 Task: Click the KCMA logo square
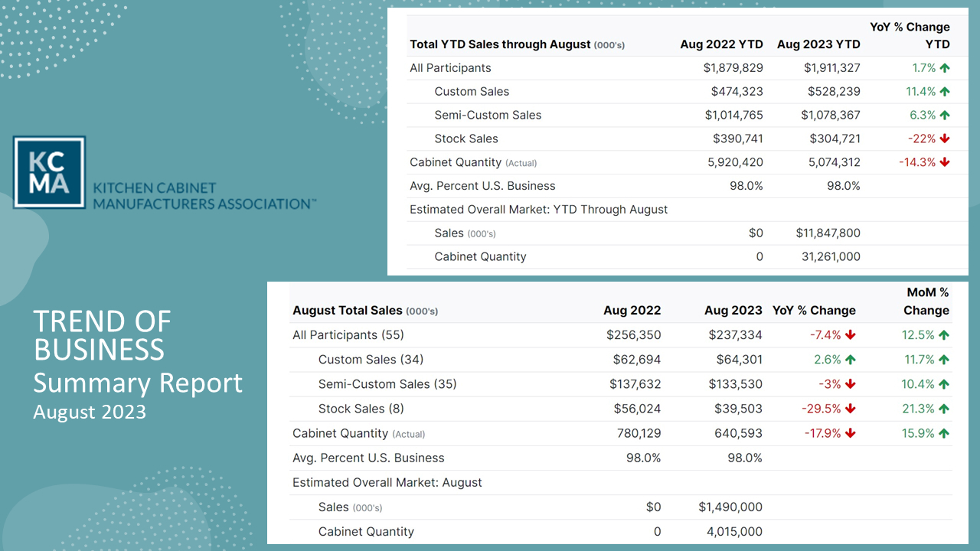coord(49,172)
